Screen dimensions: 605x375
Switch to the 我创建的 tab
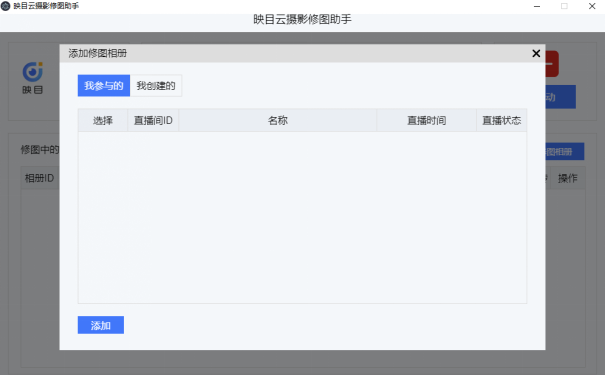(x=156, y=86)
